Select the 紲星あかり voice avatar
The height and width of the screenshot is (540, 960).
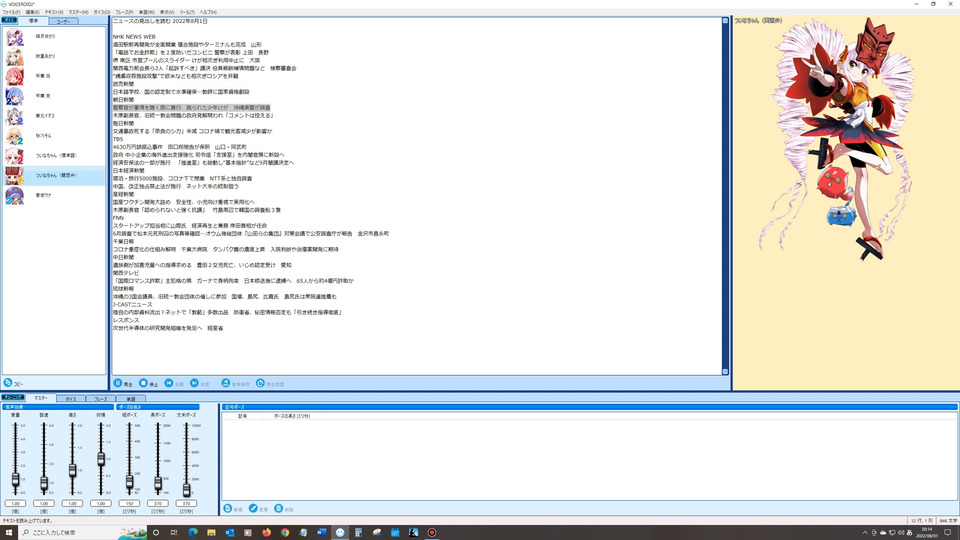click(x=15, y=56)
